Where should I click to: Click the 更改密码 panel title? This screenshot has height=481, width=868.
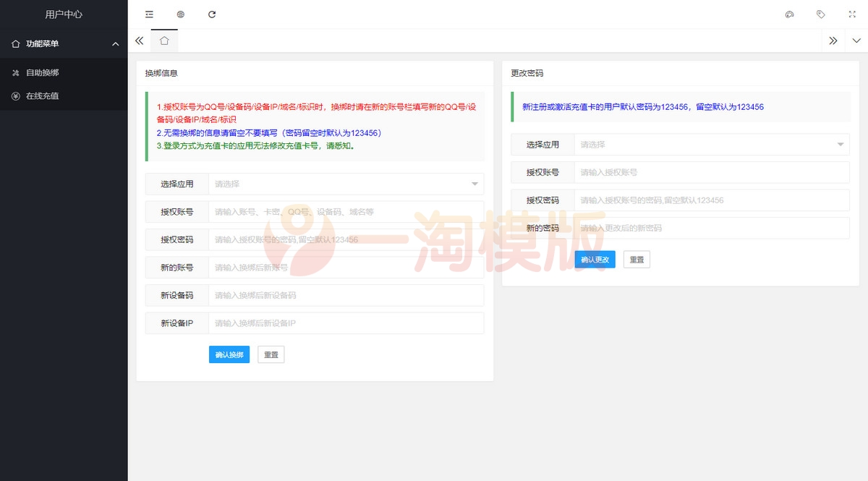(x=527, y=73)
